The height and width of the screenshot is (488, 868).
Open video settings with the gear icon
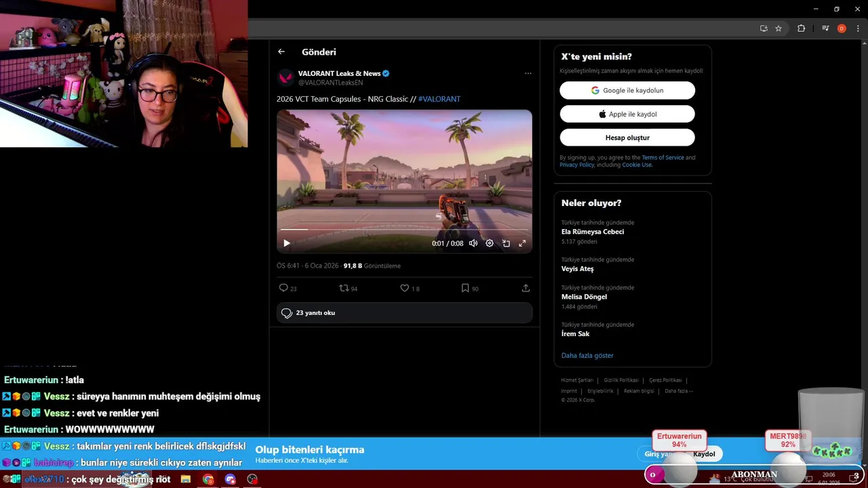pyautogui.click(x=490, y=243)
